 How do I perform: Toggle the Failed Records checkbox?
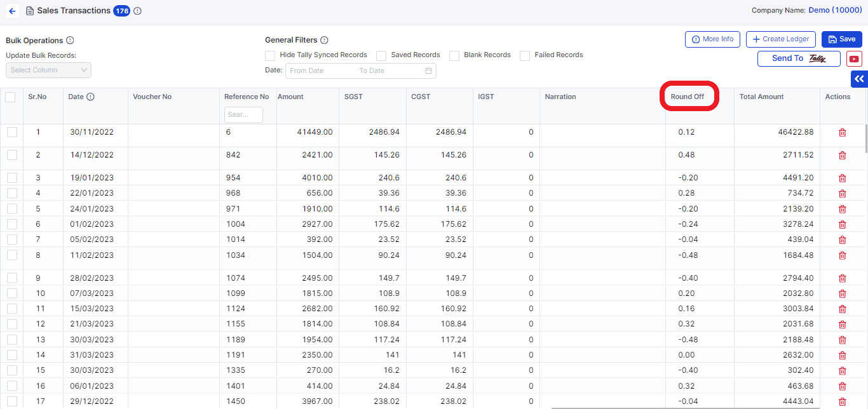[525, 56]
